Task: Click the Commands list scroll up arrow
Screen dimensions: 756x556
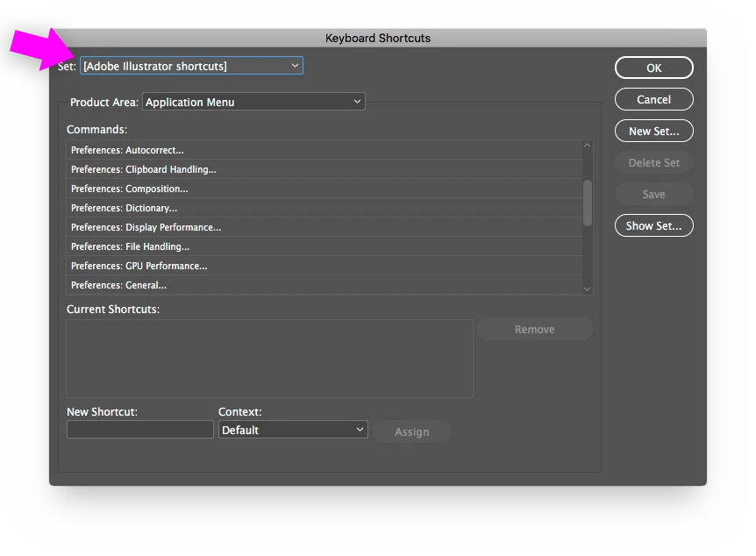Action: [x=588, y=146]
